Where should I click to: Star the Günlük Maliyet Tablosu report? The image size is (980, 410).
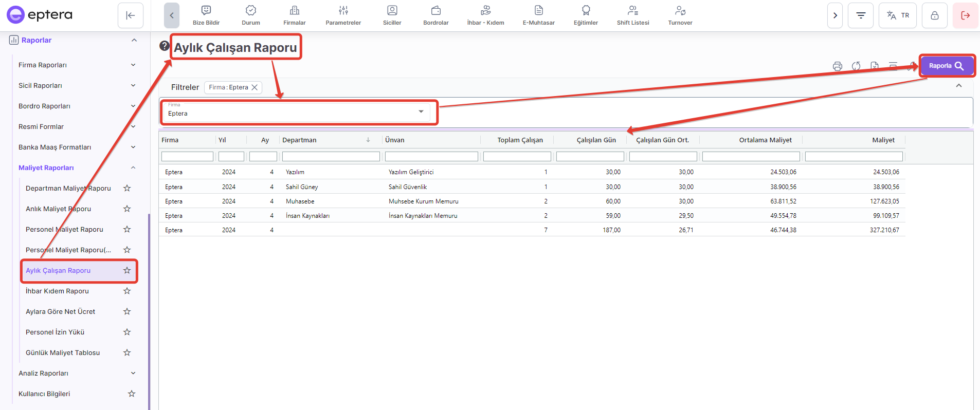[x=127, y=352]
